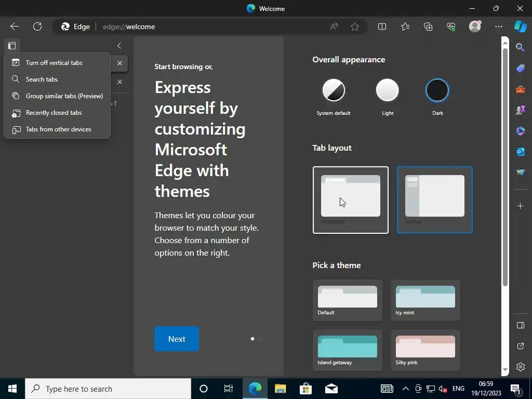This screenshot has width=532, height=399.
Task: Open Microsoft Store from taskbar
Action: click(305, 389)
